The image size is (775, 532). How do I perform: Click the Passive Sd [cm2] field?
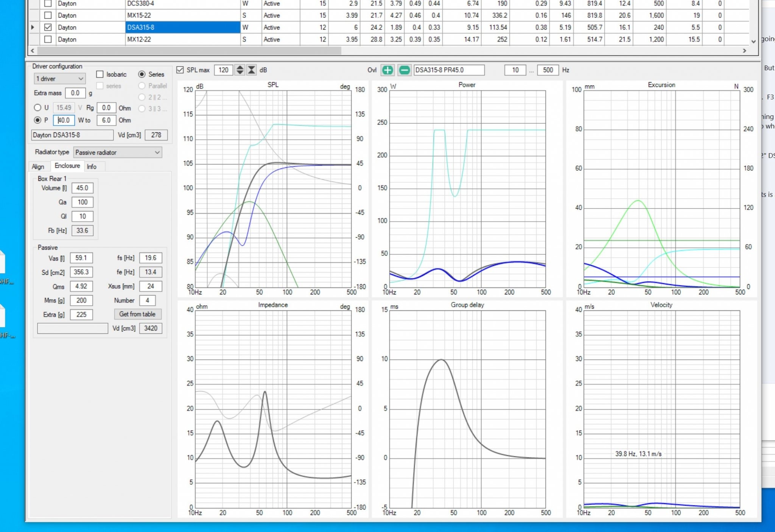(x=81, y=272)
